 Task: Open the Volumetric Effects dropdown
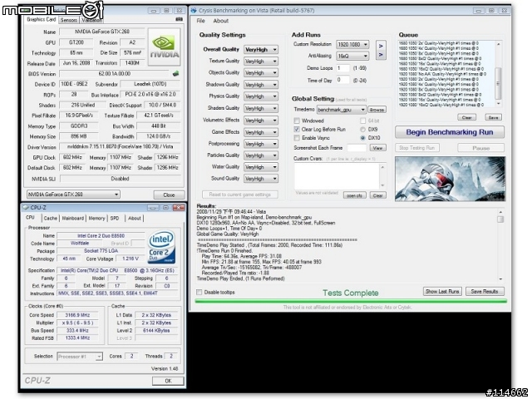(x=261, y=121)
